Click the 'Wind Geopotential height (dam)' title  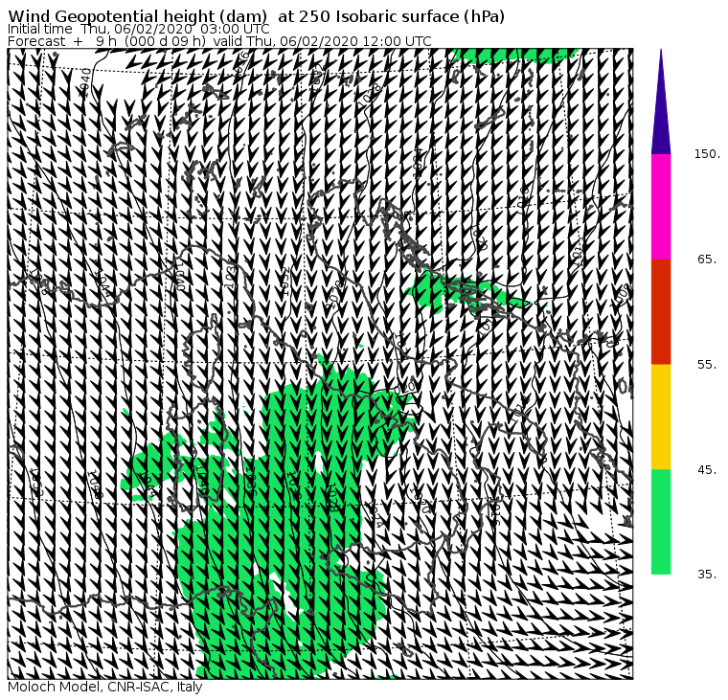pyautogui.click(x=257, y=16)
